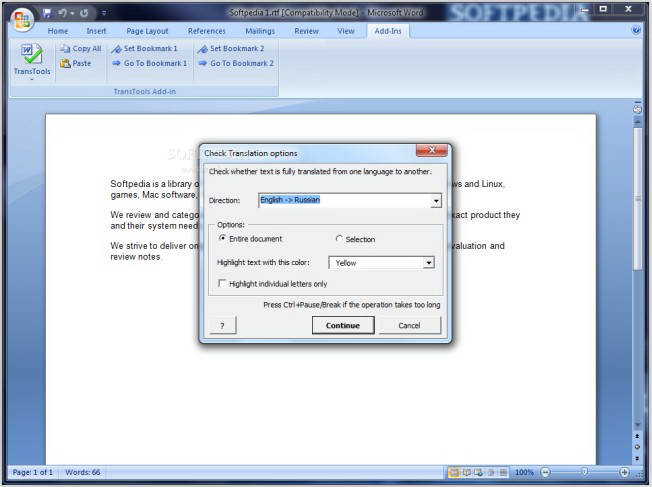The height and width of the screenshot is (487, 652).
Task: Open the Office button menu
Action: click(22, 19)
